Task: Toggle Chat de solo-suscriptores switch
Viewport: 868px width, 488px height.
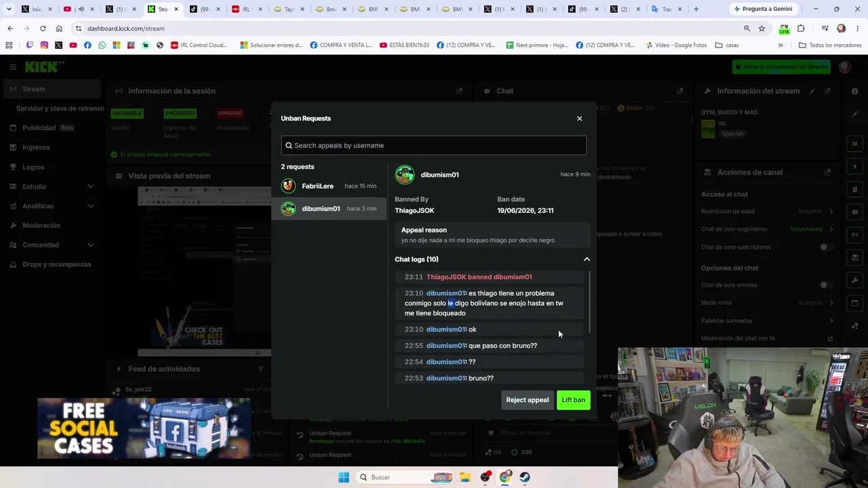Action: click(x=825, y=247)
